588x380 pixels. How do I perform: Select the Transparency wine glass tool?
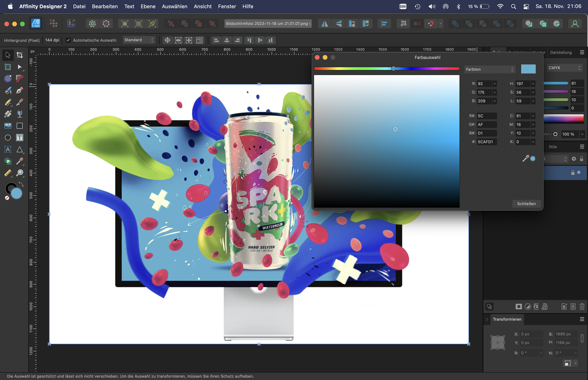[x=20, y=114]
